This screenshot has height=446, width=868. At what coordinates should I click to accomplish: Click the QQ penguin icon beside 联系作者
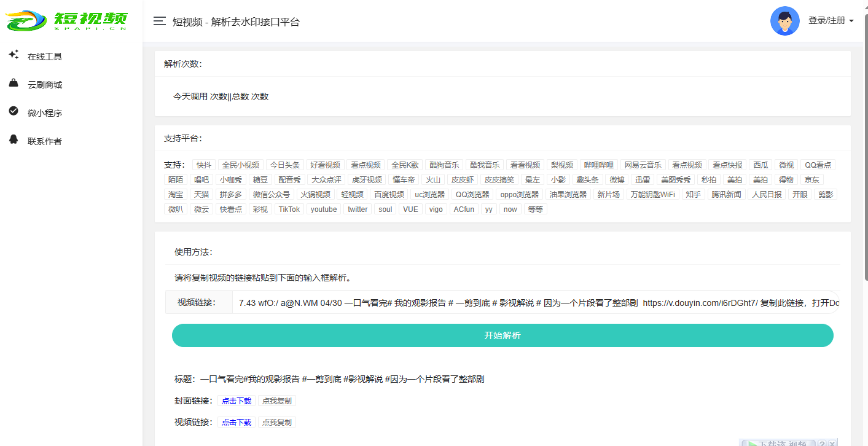point(14,139)
